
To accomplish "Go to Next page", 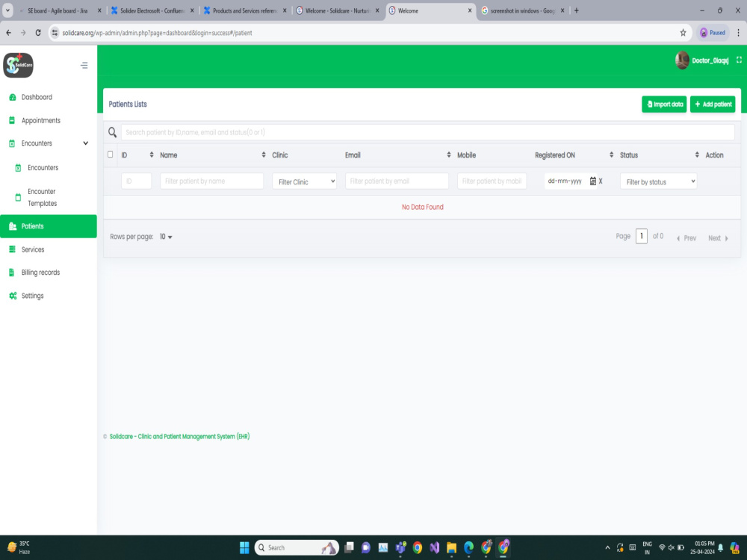I will 719,238.
